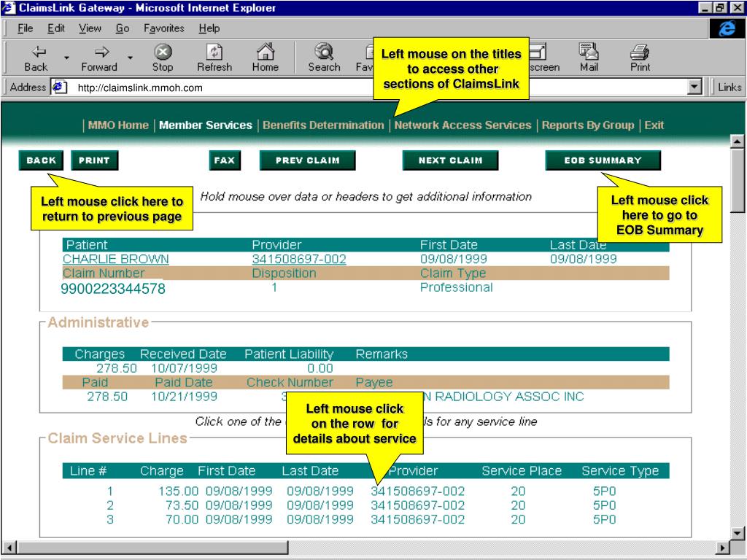Click the Disposition header label
The image size is (747, 560).
coord(284,273)
